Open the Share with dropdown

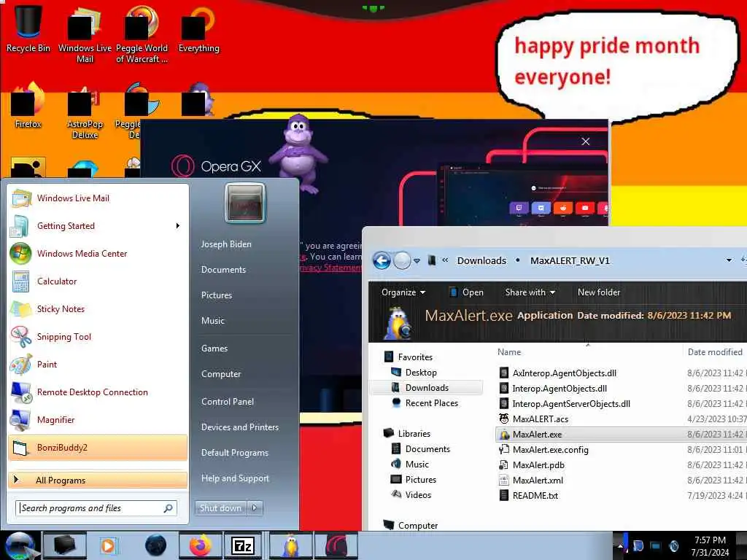coord(530,292)
